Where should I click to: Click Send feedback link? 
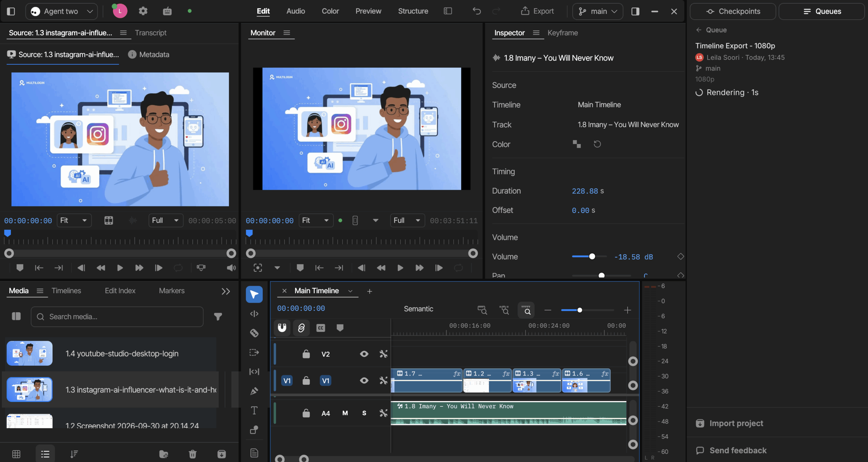pos(731,450)
